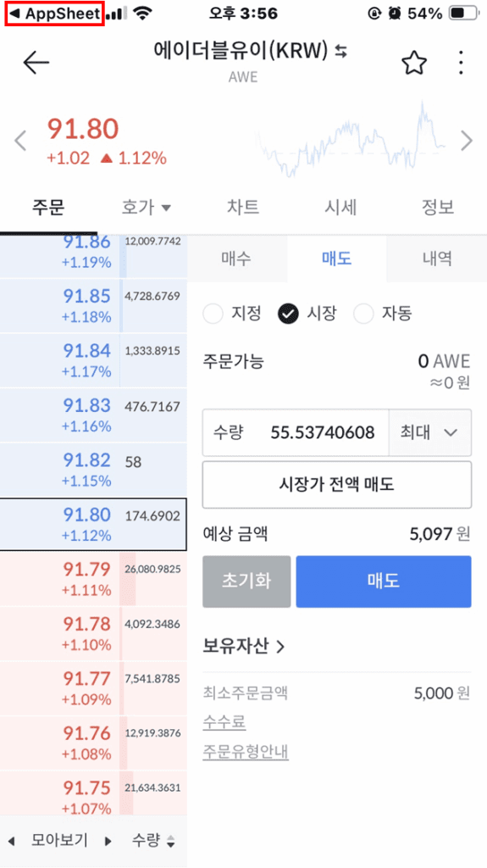
Task: Click the 수량 sort arrows icon
Action: (170, 842)
